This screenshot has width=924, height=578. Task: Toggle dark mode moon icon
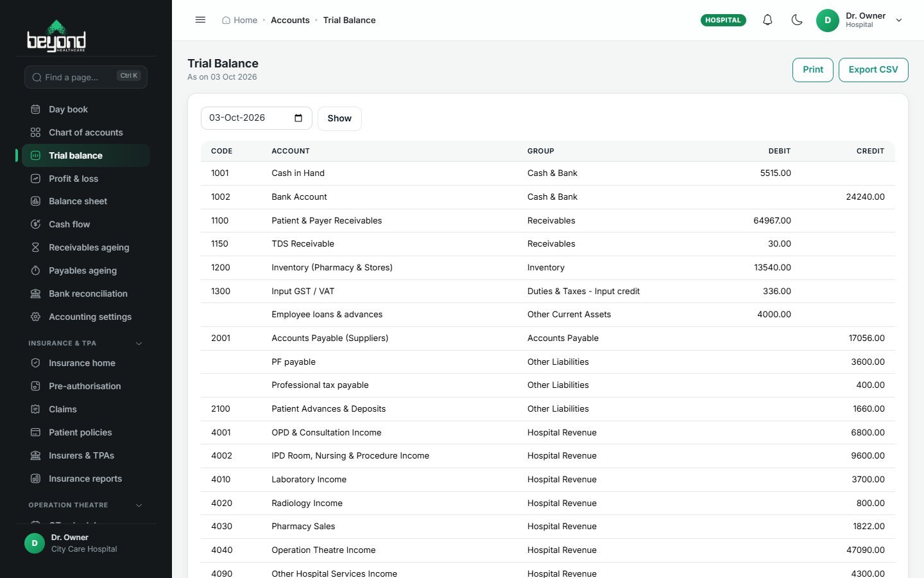pos(797,20)
